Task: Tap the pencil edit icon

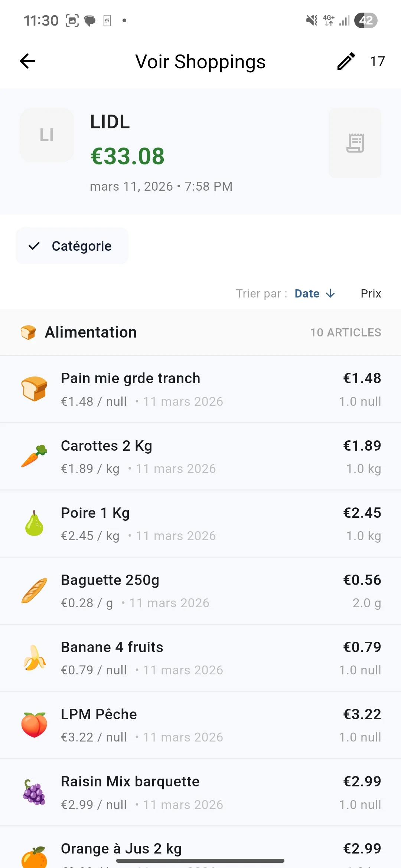Action: point(346,61)
